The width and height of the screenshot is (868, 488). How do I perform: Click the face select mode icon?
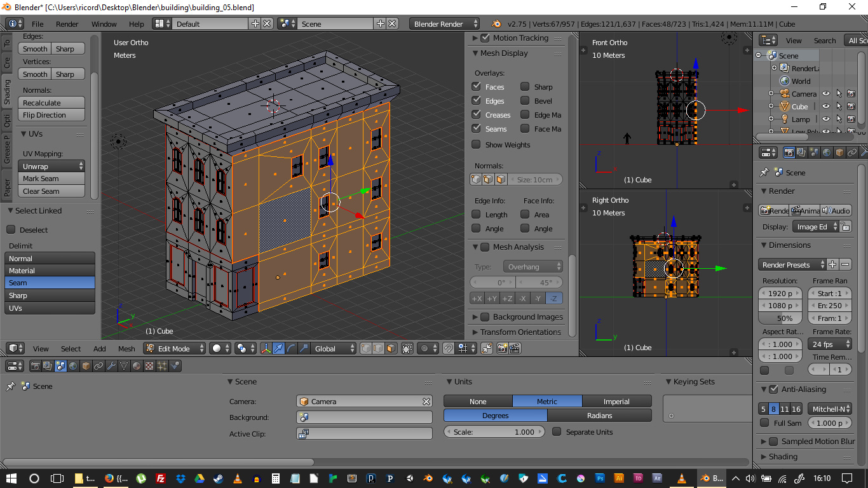[391, 348]
